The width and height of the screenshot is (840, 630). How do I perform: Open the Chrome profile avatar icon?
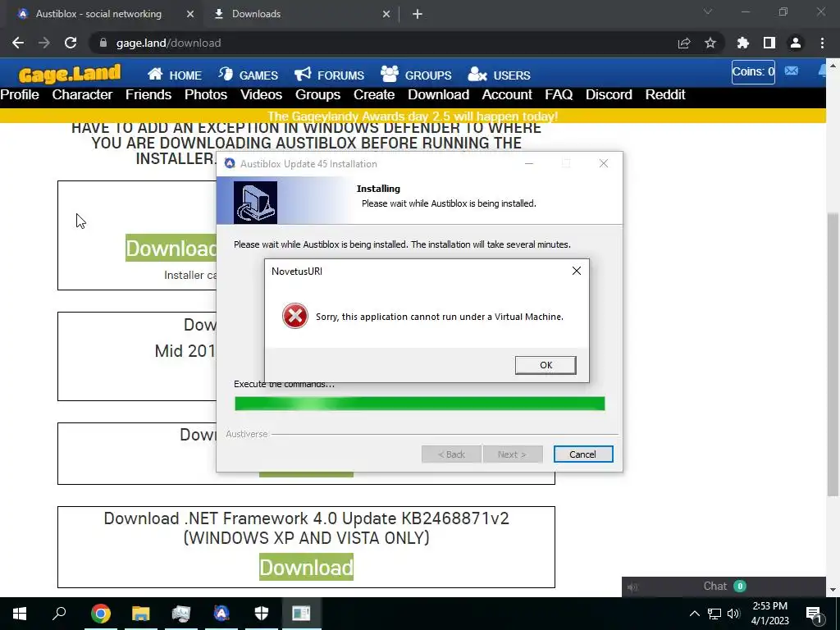[x=796, y=43]
